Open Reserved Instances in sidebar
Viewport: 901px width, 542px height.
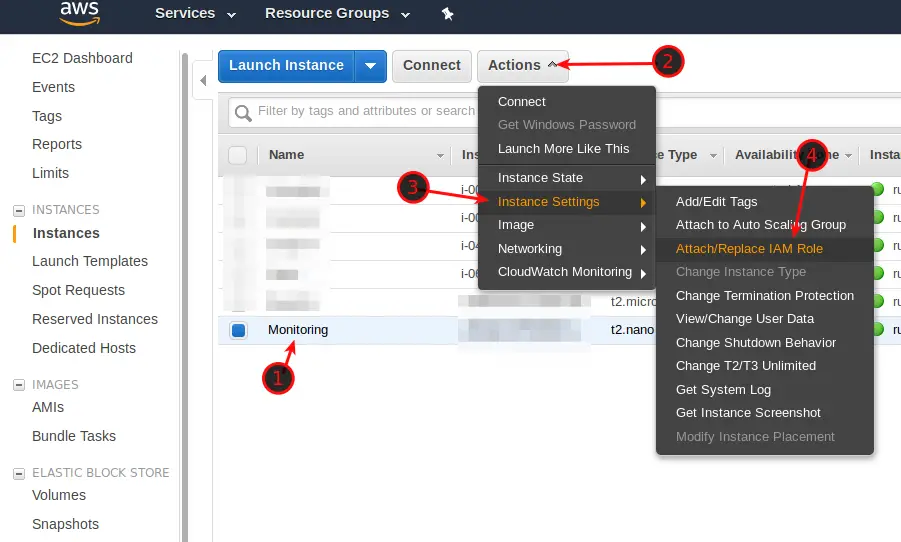tap(95, 319)
